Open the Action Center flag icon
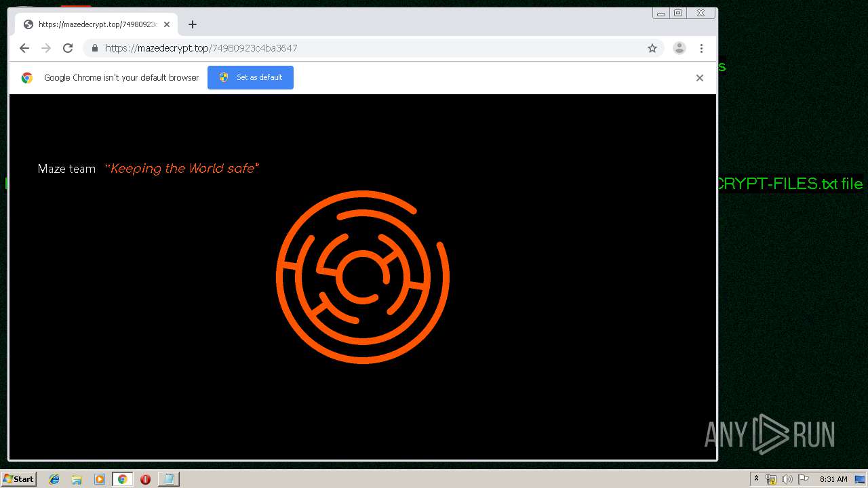 804,479
